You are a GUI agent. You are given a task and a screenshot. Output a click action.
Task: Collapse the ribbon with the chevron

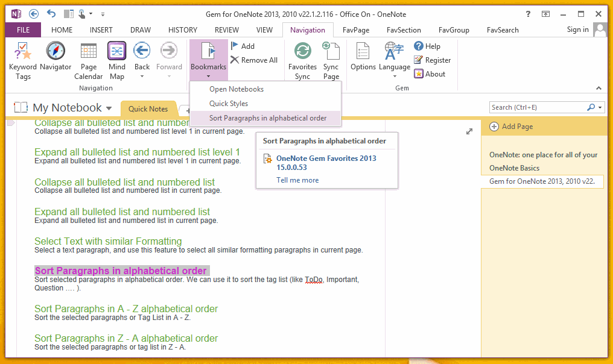click(599, 88)
